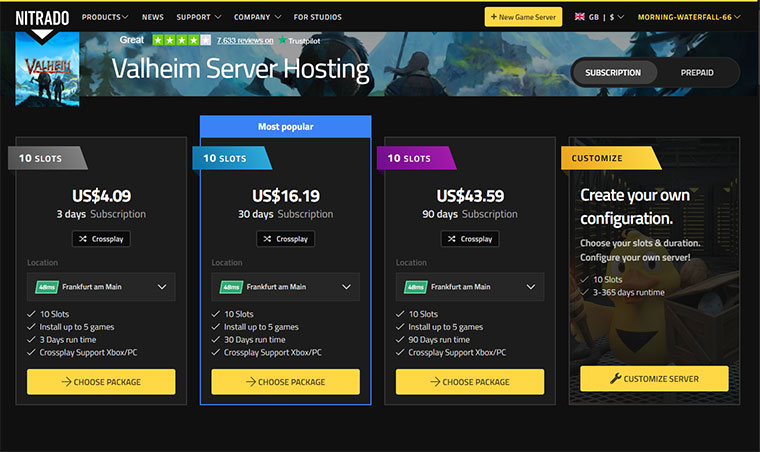Click Crossplay badge on US$4.09 package

point(101,239)
